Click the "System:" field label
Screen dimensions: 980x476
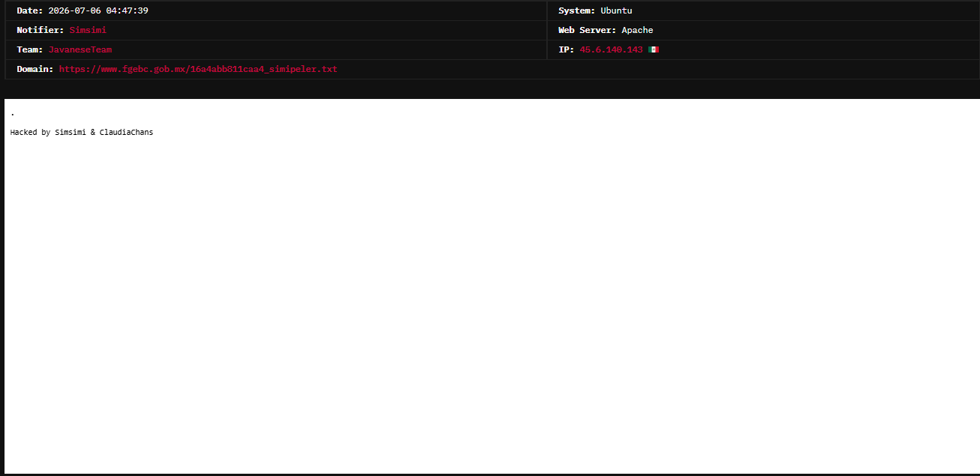click(x=577, y=10)
